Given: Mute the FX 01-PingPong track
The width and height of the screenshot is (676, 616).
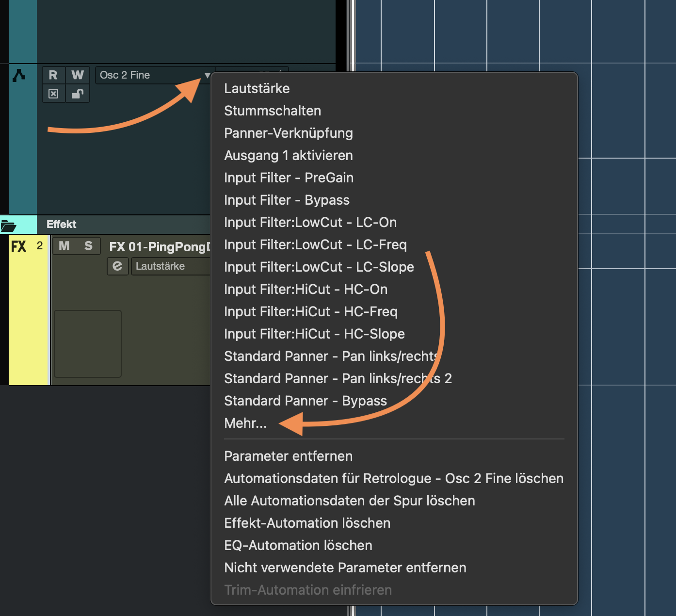Looking at the screenshot, I should 64,246.
